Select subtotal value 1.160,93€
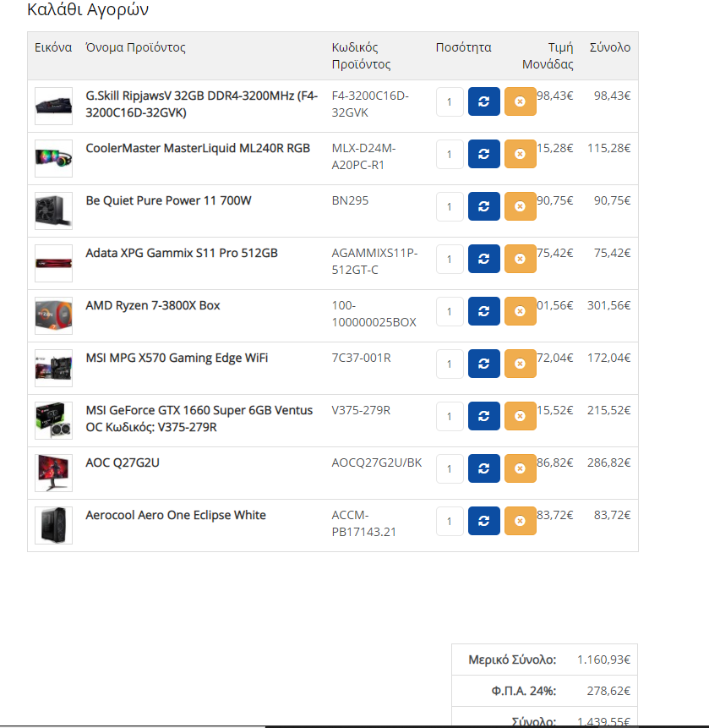709x728 pixels. coord(603,660)
